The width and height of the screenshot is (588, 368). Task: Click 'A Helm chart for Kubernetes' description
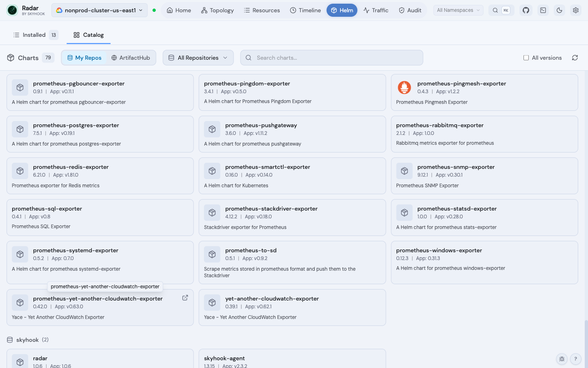click(236, 186)
